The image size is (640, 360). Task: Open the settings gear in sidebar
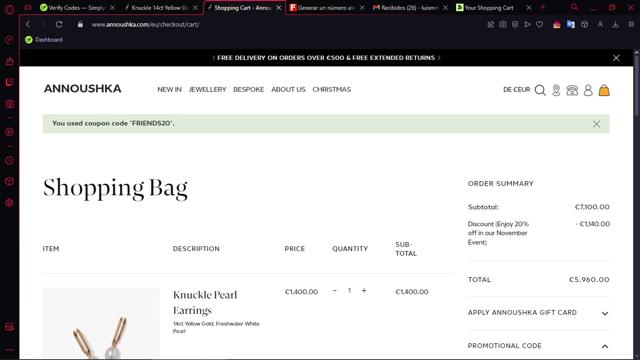(9, 203)
